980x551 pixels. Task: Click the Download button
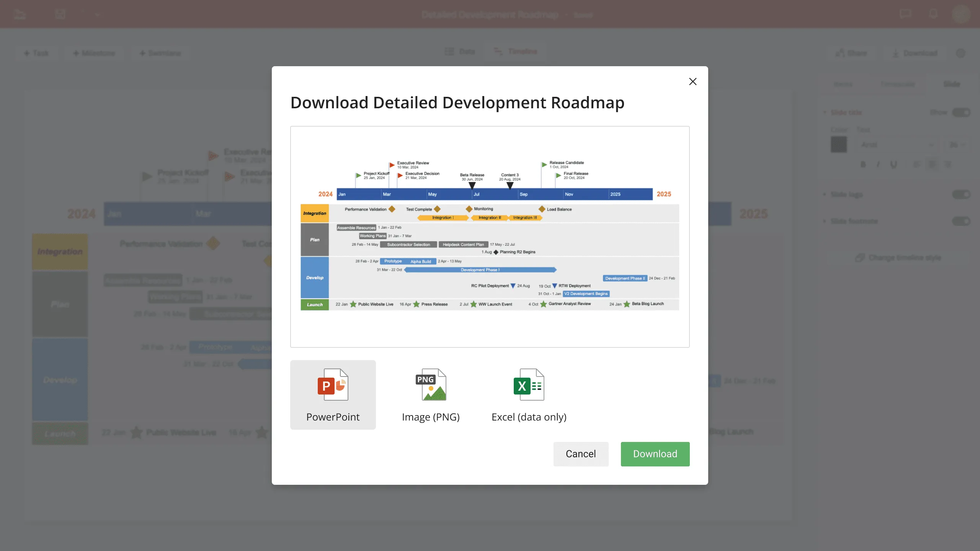pos(655,453)
